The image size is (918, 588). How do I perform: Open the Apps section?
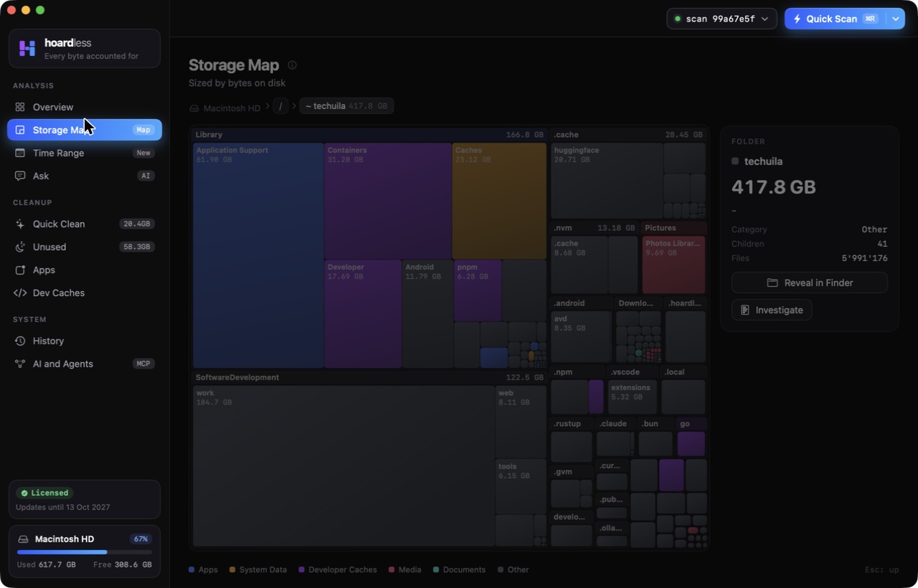85,270
